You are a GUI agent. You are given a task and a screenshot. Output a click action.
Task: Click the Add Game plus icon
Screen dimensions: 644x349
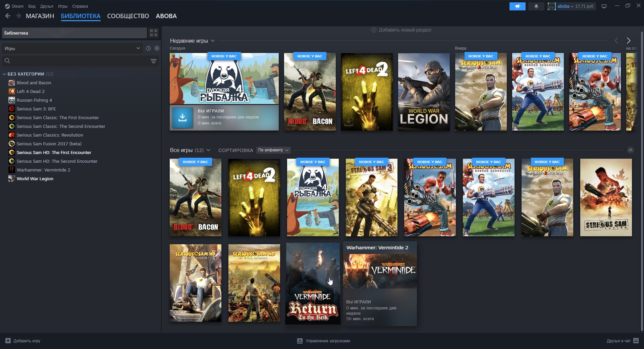pyautogui.click(x=8, y=341)
